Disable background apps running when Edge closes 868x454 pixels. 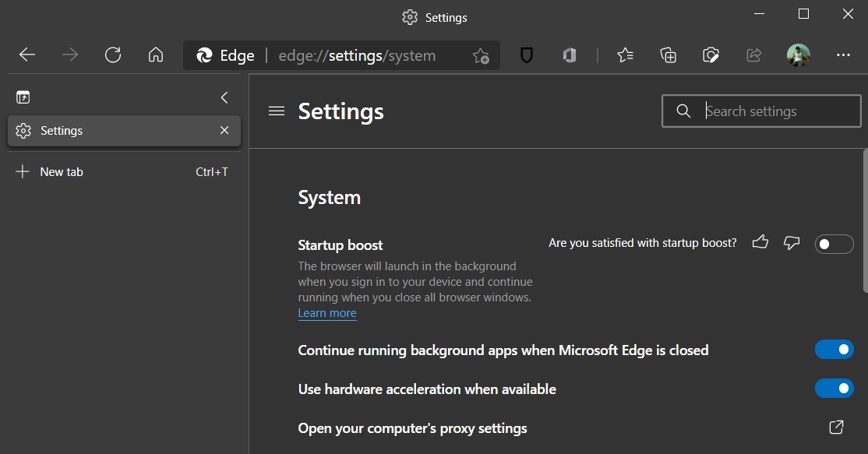834,349
